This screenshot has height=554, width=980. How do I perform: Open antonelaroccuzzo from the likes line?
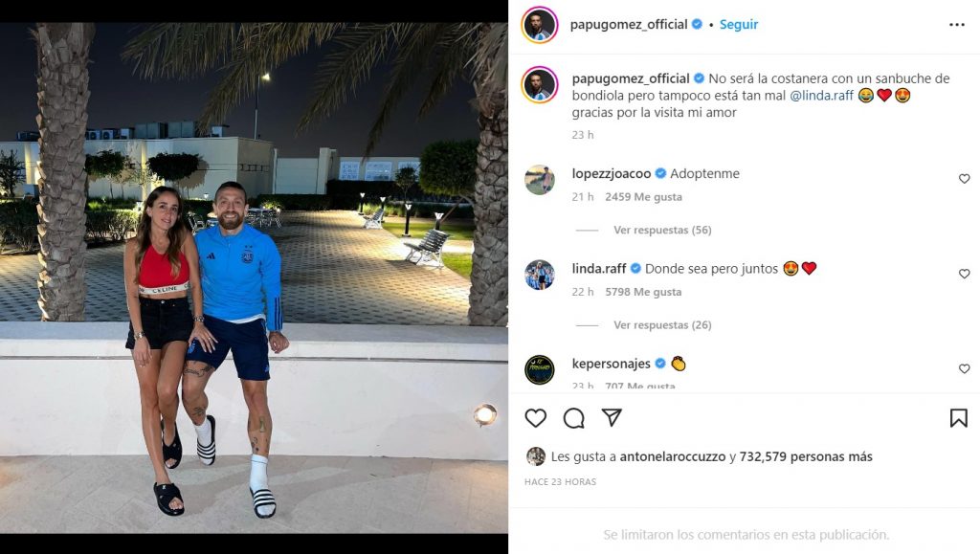pos(673,456)
